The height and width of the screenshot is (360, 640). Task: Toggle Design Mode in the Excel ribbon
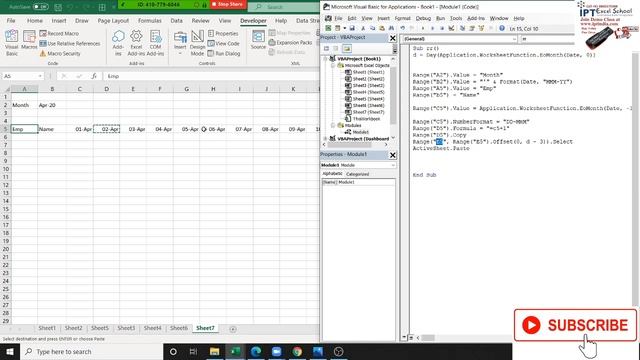point(198,42)
